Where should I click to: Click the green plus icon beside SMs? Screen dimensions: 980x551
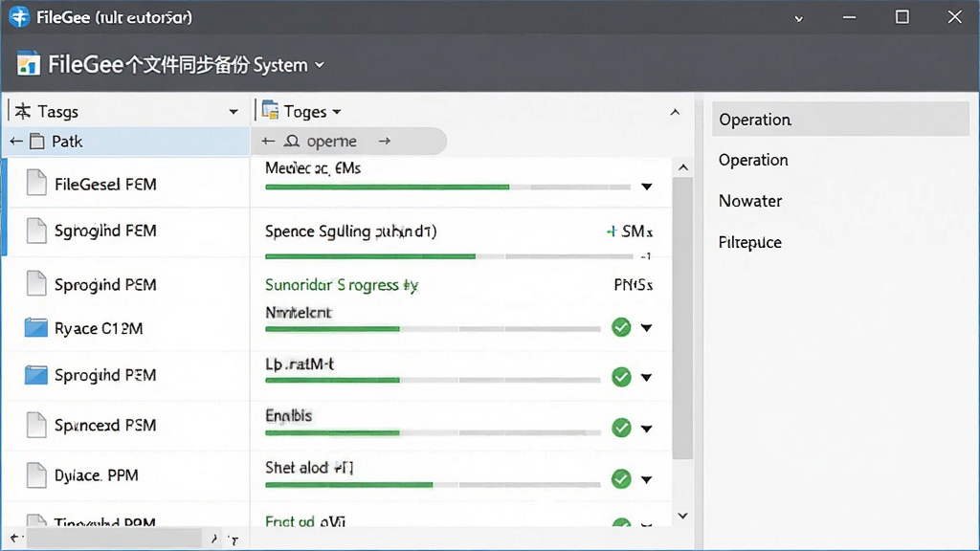coord(612,231)
